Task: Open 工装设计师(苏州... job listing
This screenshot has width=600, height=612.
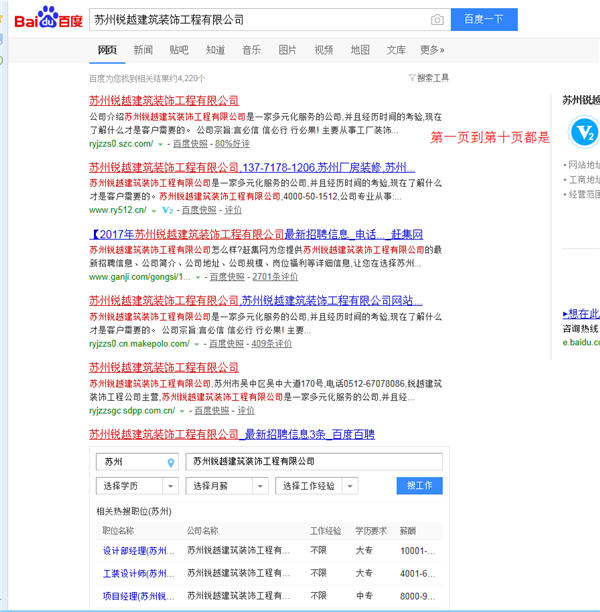Action: 139,573
